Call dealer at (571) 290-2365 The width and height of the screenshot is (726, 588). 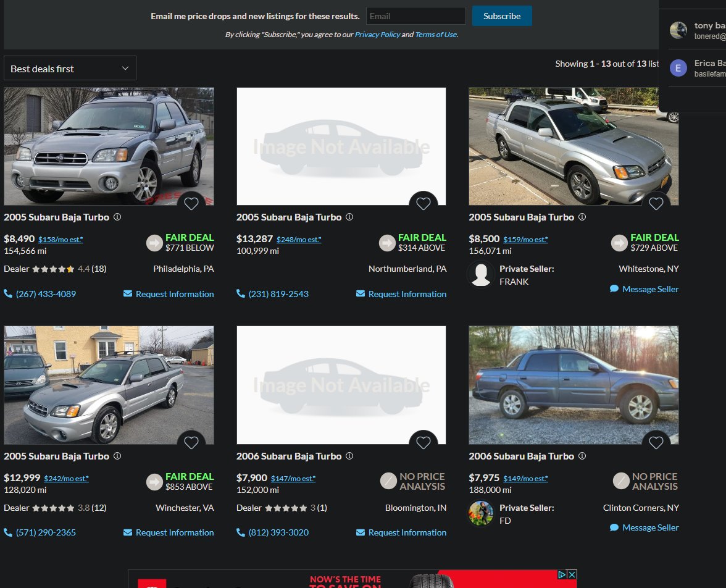click(40, 532)
